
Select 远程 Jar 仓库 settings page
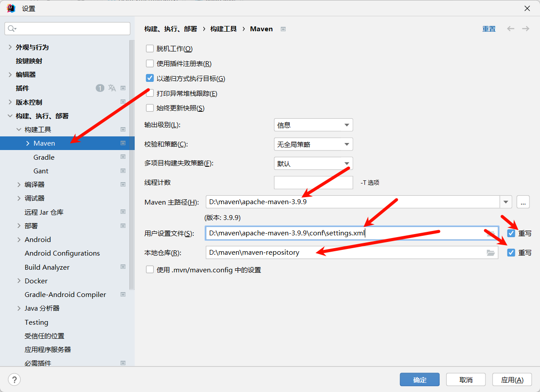[x=44, y=212]
